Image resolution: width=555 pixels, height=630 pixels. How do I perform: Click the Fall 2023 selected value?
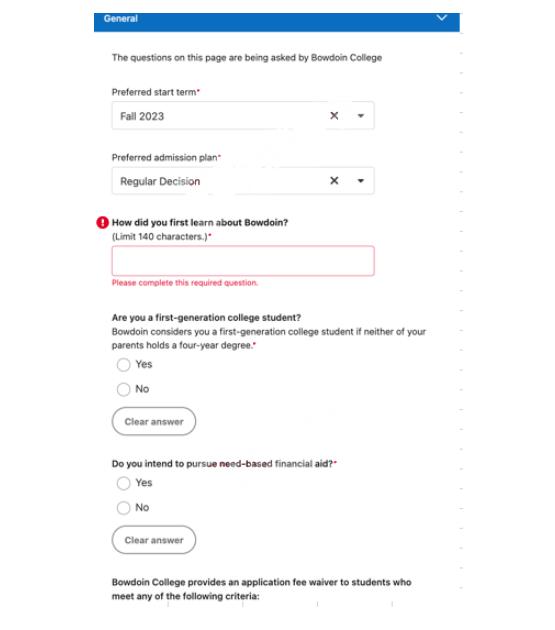[142, 116]
